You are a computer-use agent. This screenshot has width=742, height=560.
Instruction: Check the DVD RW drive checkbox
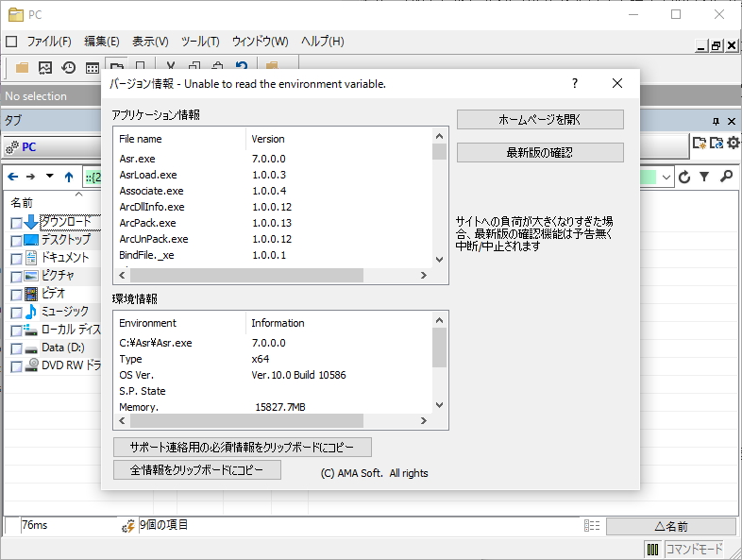tap(16, 366)
